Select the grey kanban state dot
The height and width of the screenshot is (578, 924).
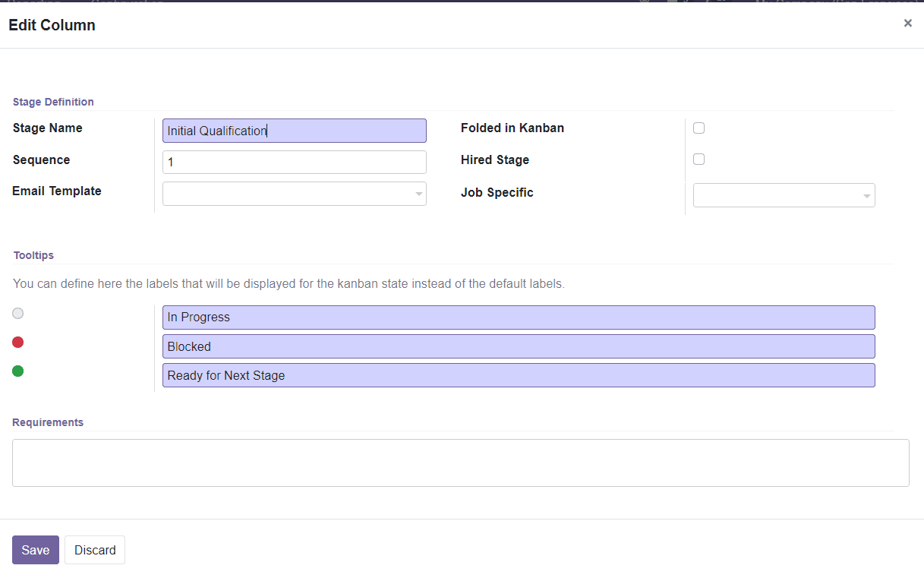point(17,313)
